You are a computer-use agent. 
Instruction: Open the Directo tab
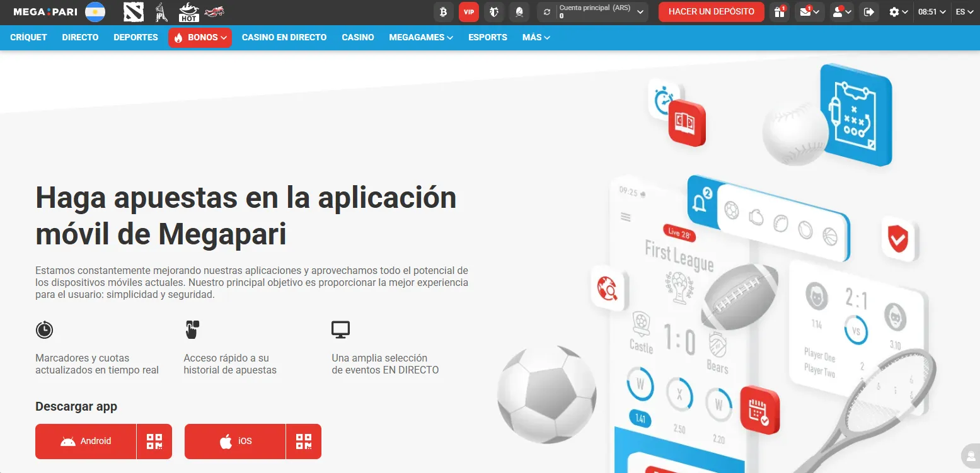click(80, 38)
